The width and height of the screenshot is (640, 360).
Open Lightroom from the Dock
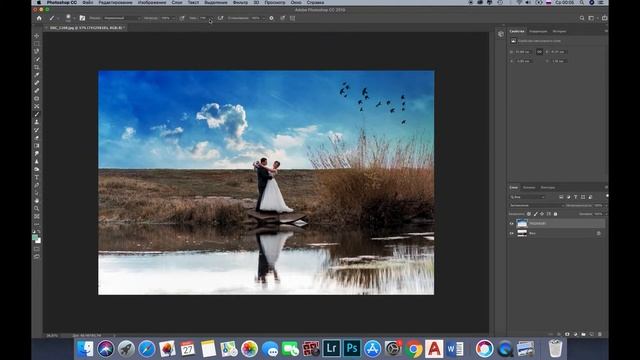pos(331,349)
